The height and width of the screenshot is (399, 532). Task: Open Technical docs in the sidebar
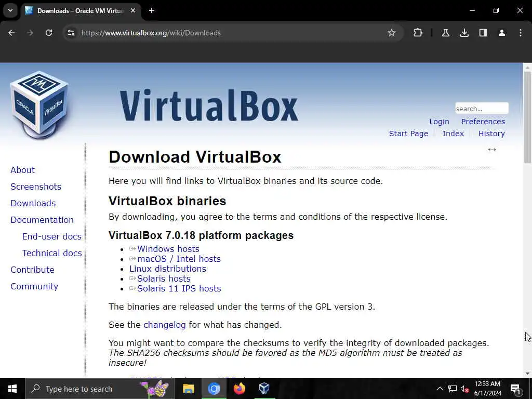pos(51,253)
